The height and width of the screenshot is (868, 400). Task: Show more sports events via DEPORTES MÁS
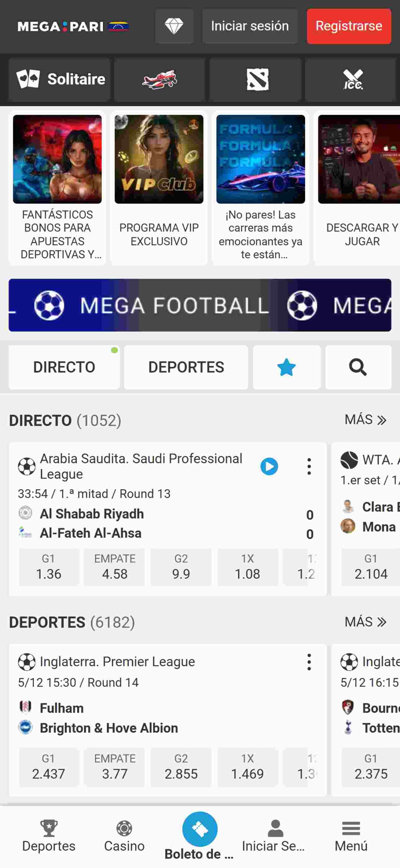(x=365, y=622)
